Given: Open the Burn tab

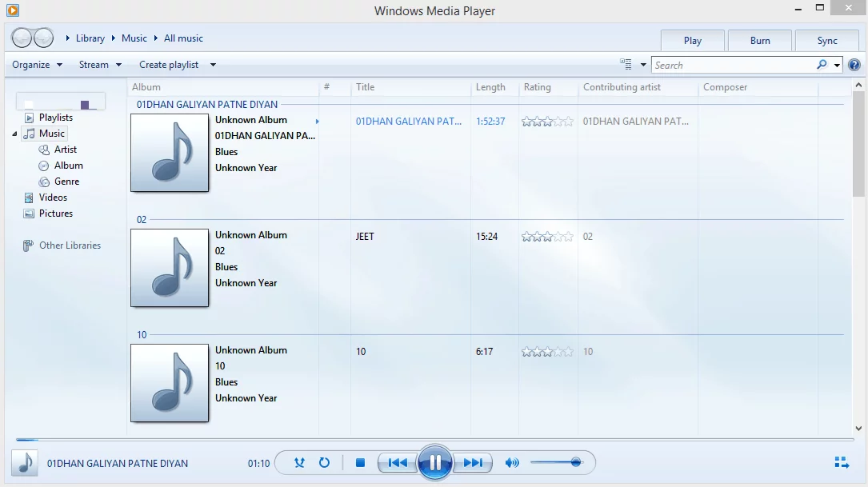Looking at the screenshot, I should (760, 41).
